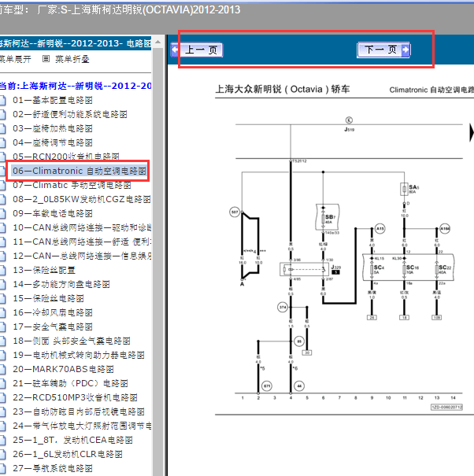Open 10—CAN总线网络连接—驱动和诊断 entry

pyautogui.click(x=82, y=227)
